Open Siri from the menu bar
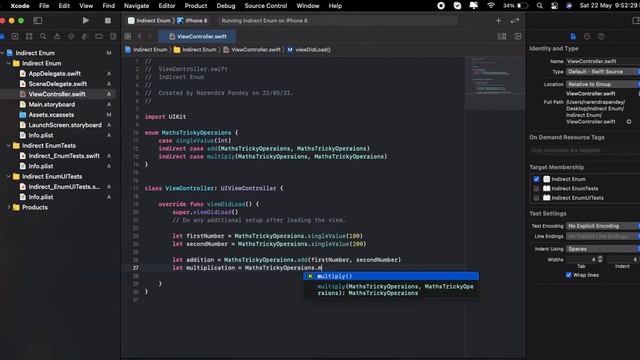The height and width of the screenshot is (360, 640). click(x=569, y=6)
